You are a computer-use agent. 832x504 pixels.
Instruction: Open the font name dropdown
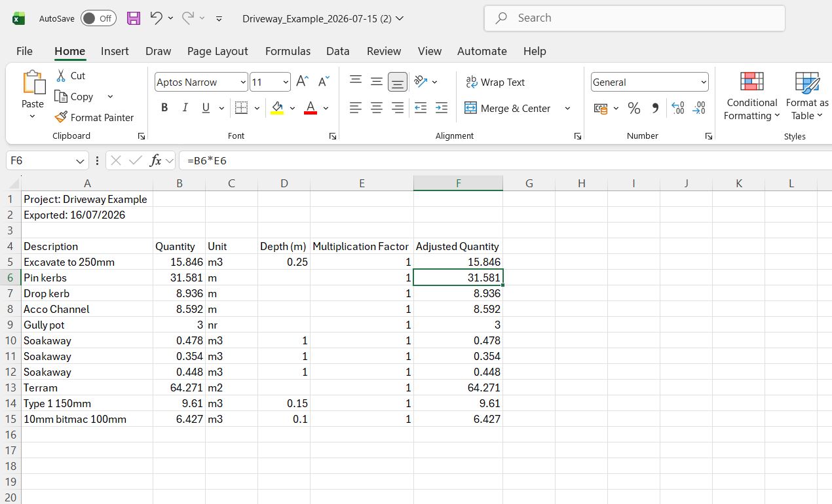(243, 82)
